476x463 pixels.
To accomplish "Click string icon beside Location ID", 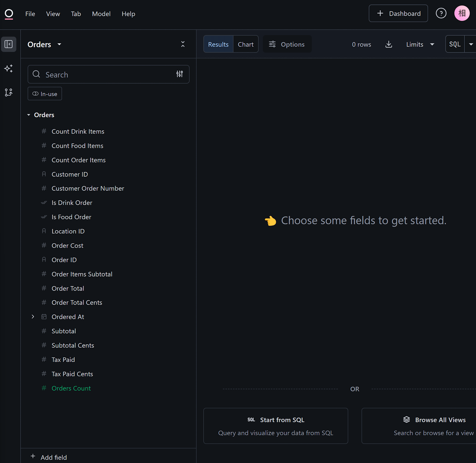I will 44,231.
